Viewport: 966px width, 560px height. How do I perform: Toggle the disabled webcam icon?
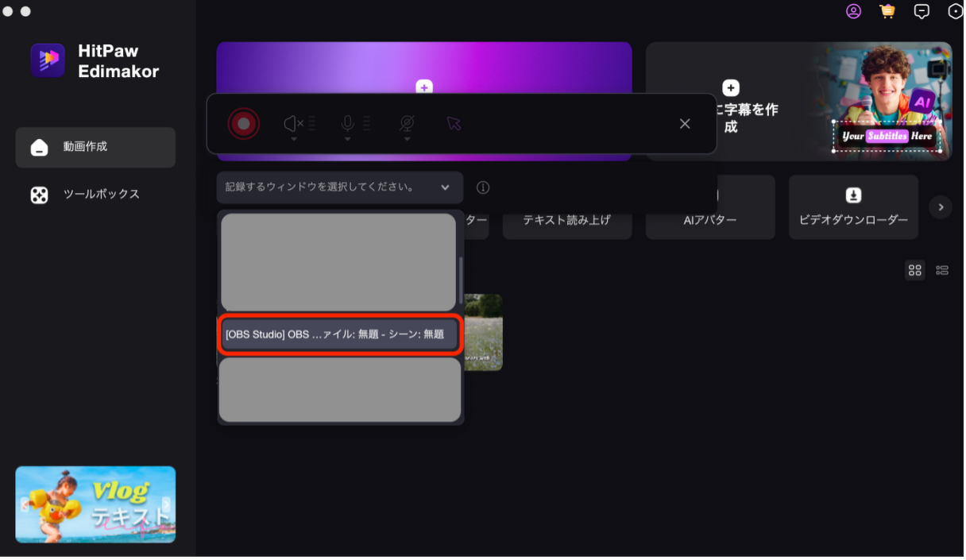407,123
